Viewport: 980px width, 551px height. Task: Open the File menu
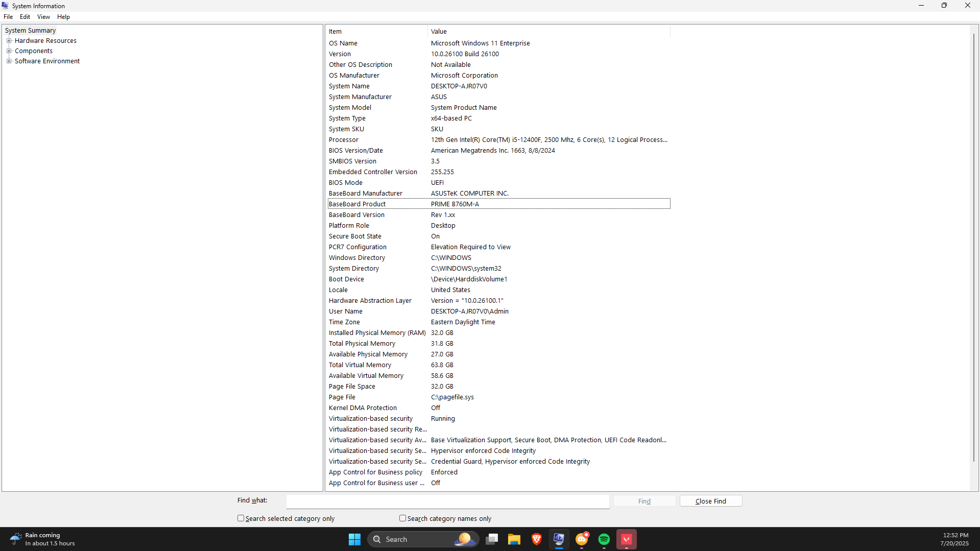click(x=8, y=17)
